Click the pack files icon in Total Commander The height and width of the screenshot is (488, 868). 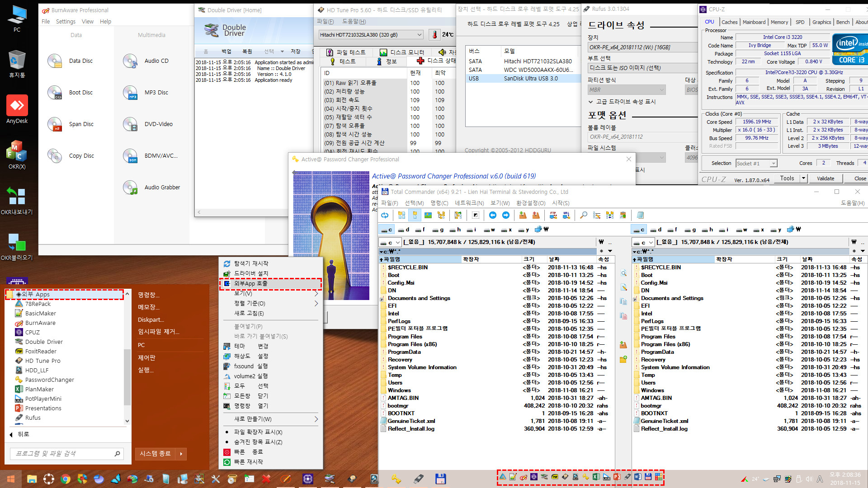click(x=523, y=215)
